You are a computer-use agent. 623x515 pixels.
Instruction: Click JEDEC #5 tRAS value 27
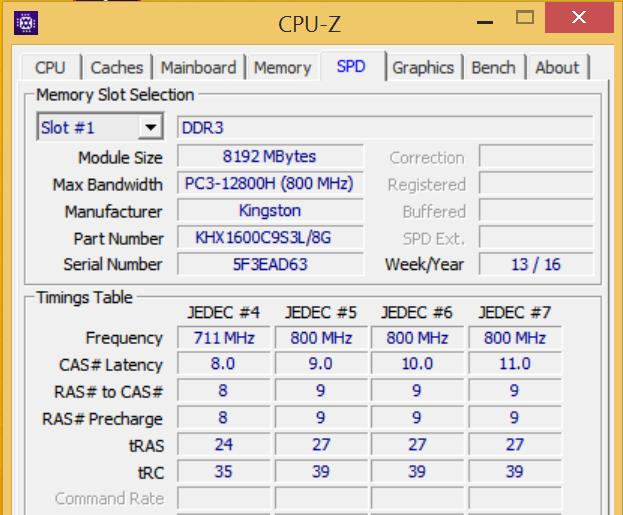click(321, 444)
